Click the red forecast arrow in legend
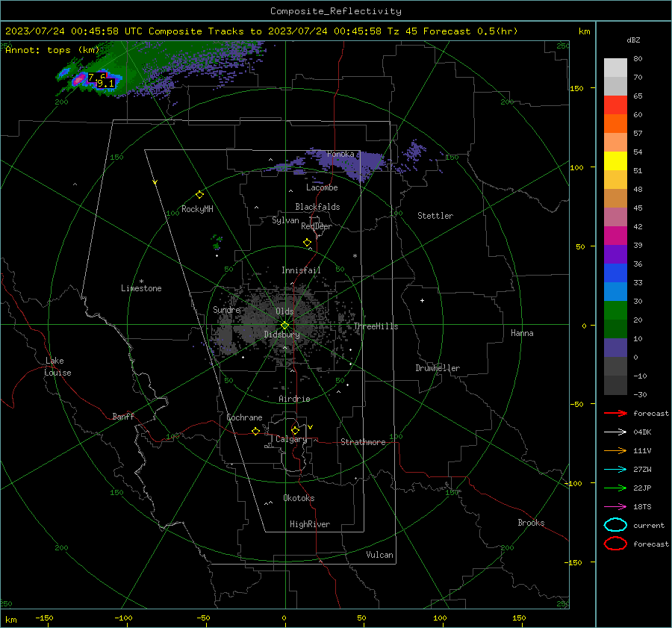 click(x=615, y=413)
